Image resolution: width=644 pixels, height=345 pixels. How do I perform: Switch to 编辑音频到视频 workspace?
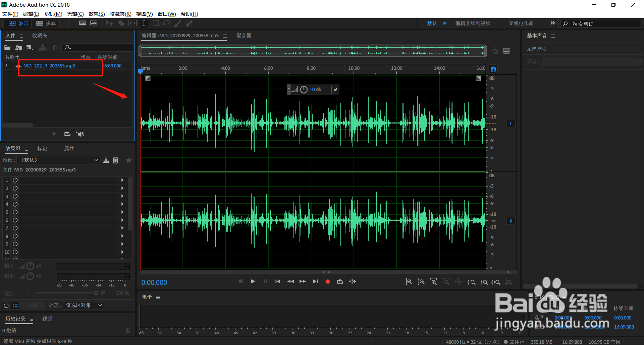(x=473, y=23)
